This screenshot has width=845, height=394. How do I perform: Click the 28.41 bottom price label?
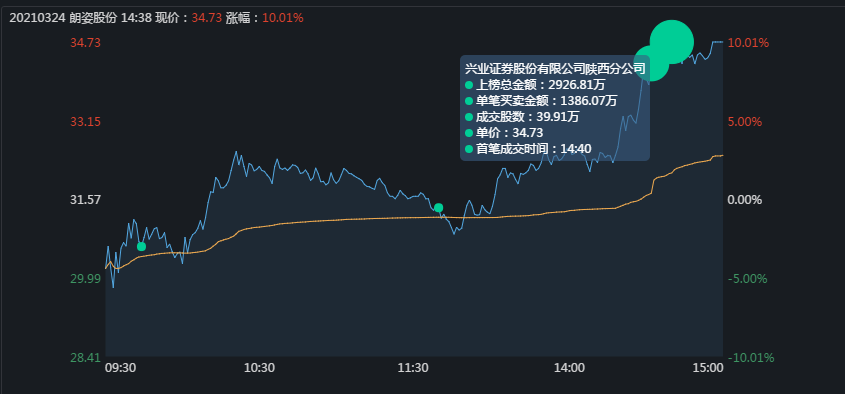click(x=86, y=357)
